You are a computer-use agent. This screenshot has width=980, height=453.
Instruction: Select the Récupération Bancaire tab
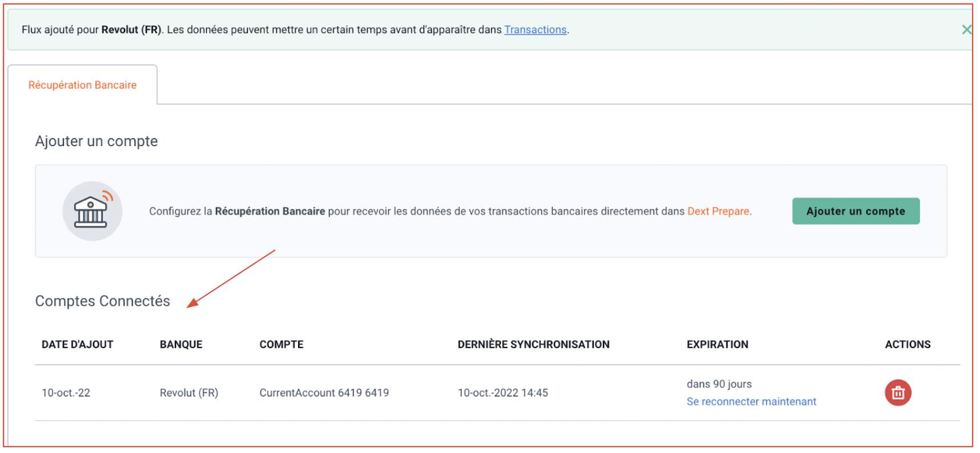[x=83, y=85]
